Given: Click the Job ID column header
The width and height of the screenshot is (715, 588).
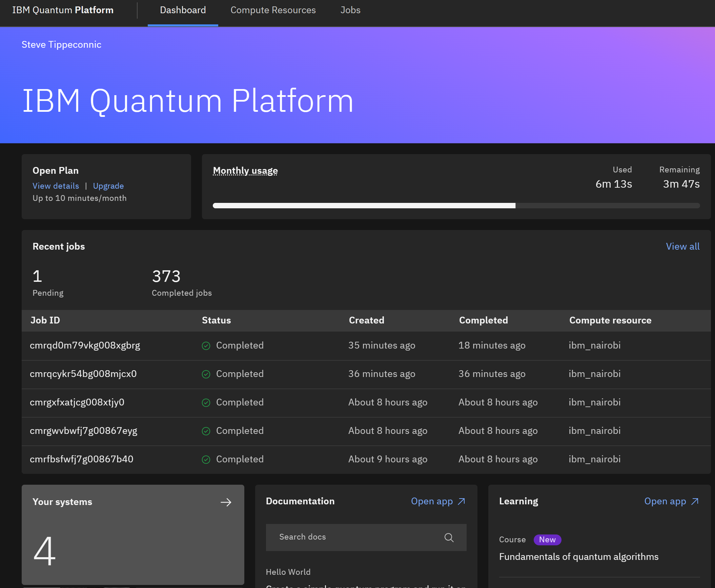Looking at the screenshot, I should 45,320.
